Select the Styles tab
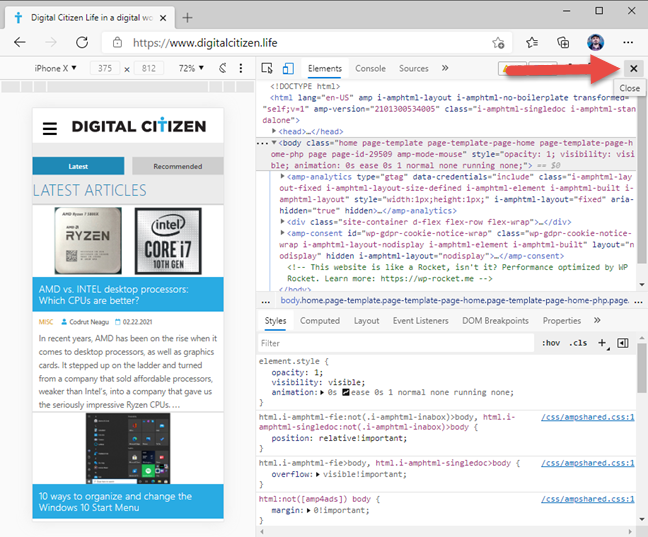This screenshot has width=648, height=537. point(275,321)
